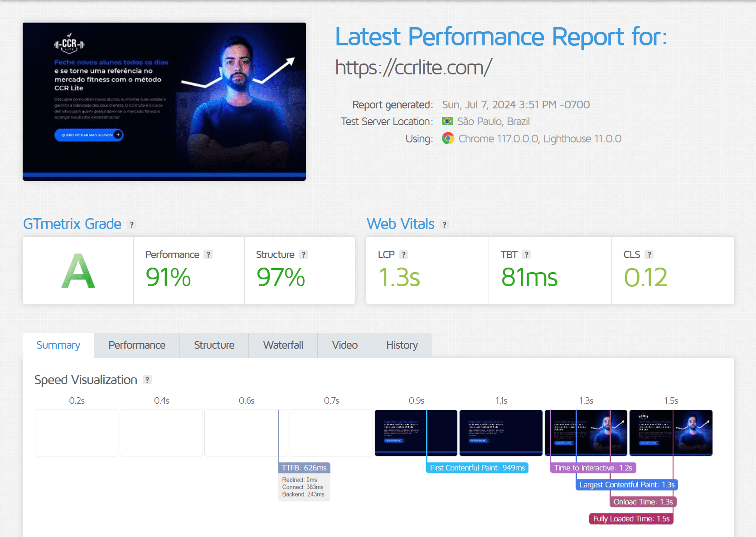Open the Waterfall tab
Viewport: 756px width, 537px height.
[283, 345]
